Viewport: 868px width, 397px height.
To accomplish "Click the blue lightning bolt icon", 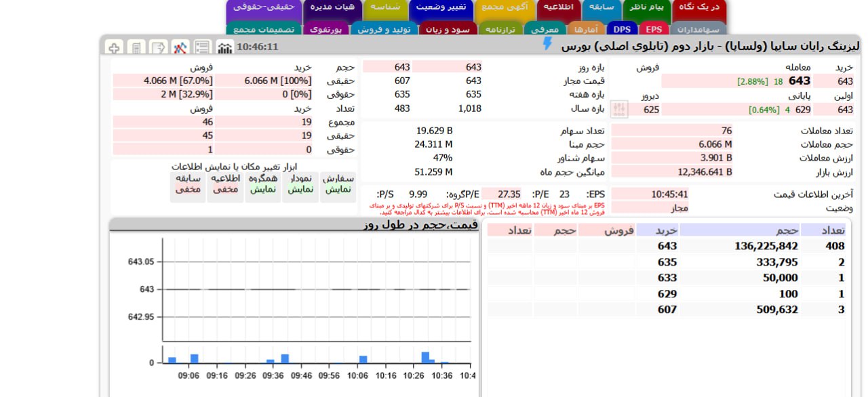I will 548,44.
